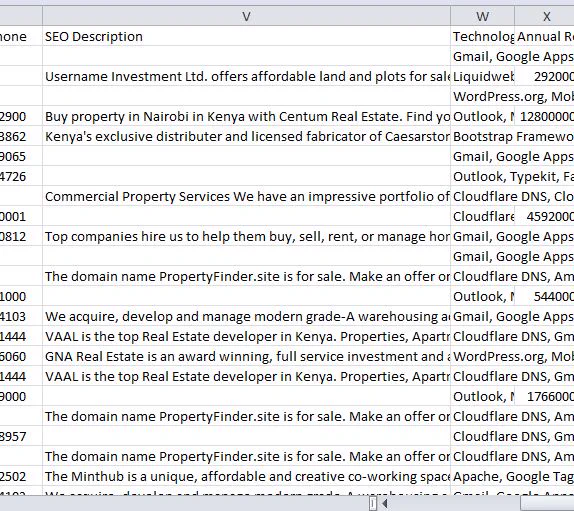Select the phone cell ending 0001
This screenshot has height=511, width=574.
[x=21, y=216]
